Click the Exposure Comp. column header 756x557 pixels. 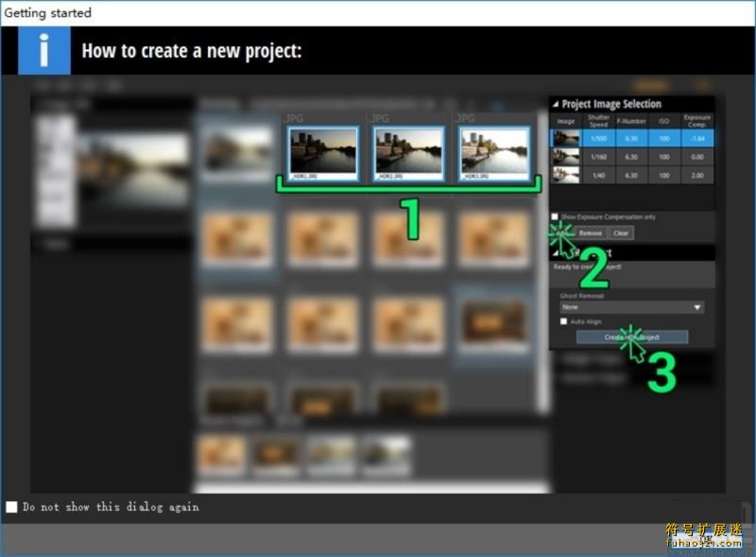[x=696, y=121]
